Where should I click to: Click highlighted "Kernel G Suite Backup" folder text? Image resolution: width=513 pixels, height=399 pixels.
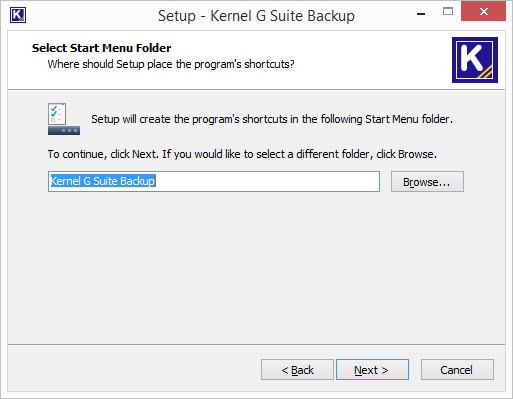pos(103,181)
